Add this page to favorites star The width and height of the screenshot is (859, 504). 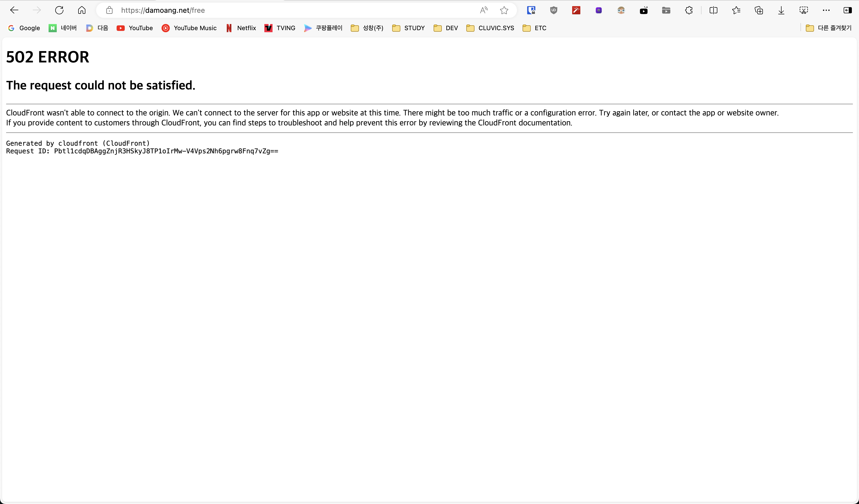click(x=504, y=10)
